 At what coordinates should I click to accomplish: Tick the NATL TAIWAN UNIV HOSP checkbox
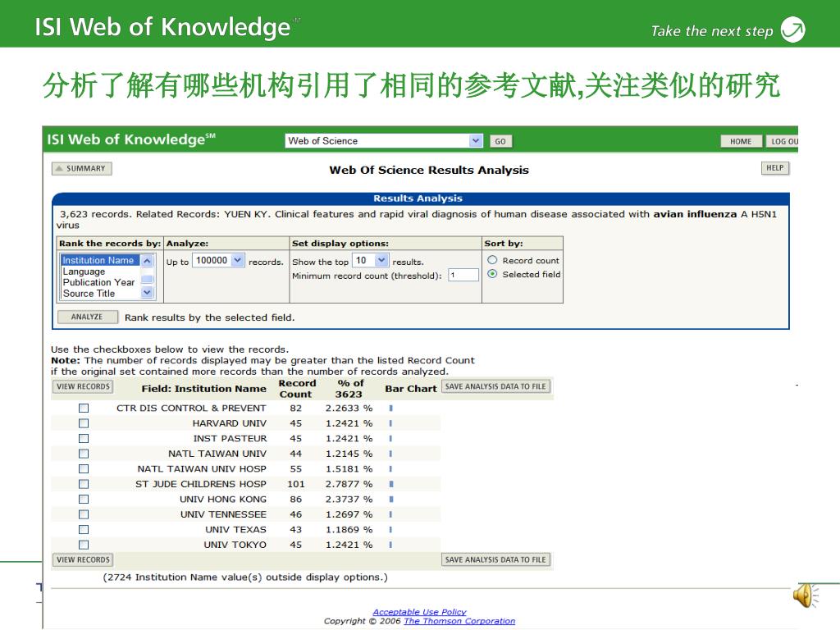(84, 468)
